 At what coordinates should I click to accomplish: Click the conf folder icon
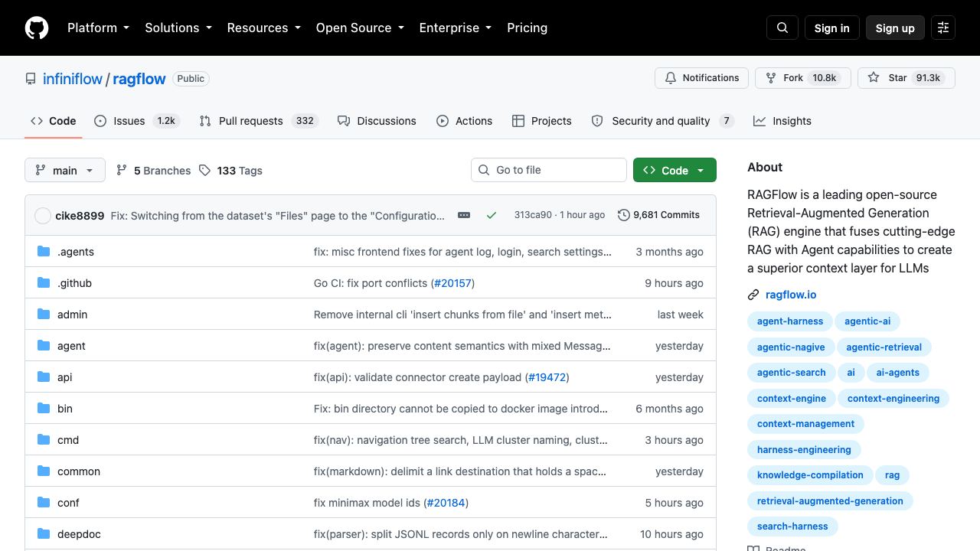44,503
